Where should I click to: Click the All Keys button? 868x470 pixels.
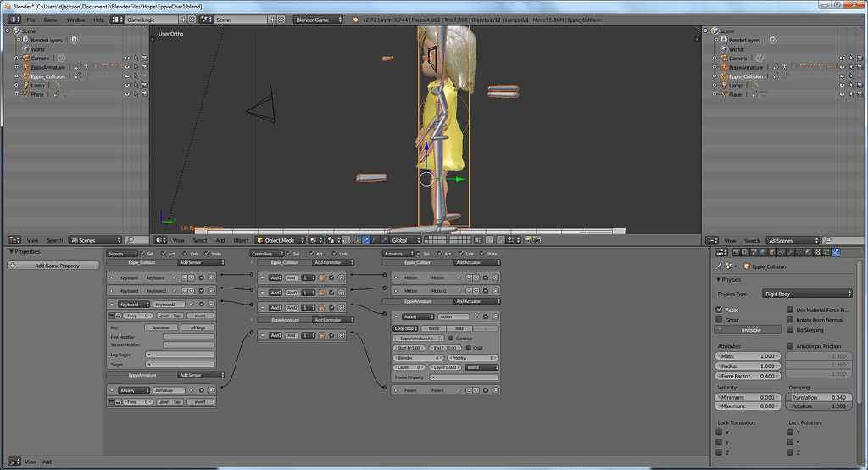[198, 327]
